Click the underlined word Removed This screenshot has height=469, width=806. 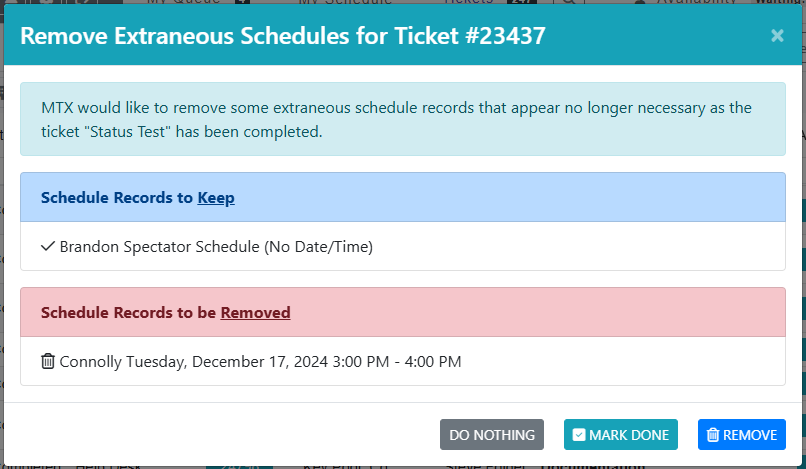pos(255,313)
